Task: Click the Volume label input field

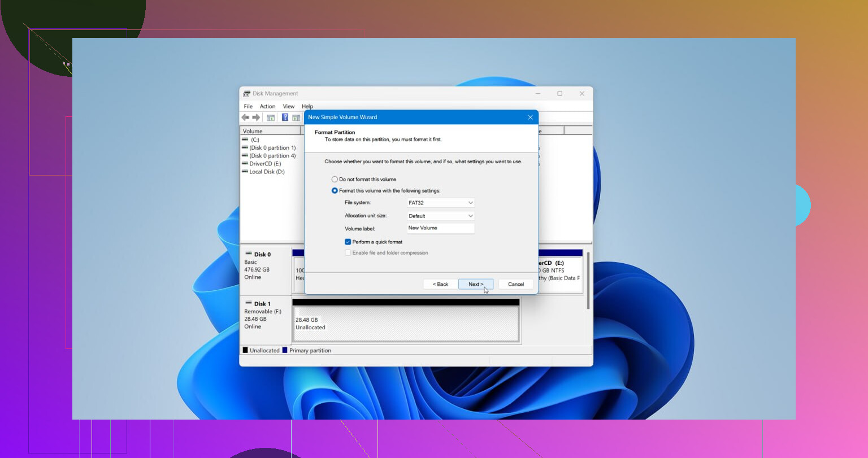Action: 441,228
